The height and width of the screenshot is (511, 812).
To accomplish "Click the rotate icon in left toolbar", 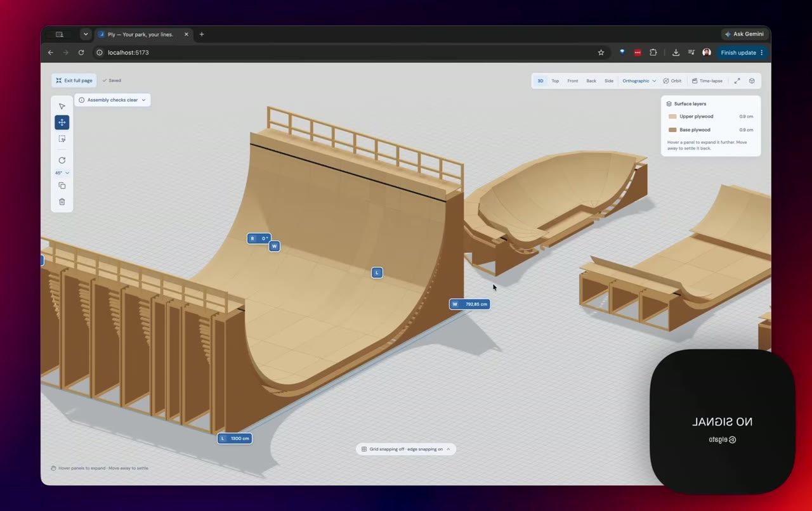I will [62, 160].
